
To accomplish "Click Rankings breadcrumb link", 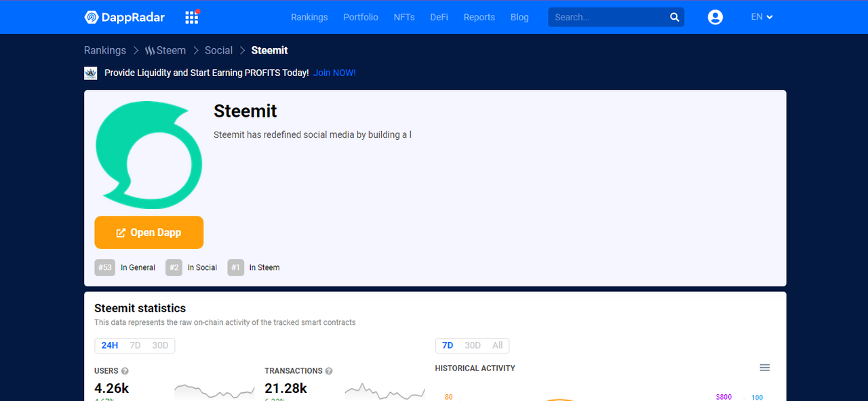I will coord(105,50).
